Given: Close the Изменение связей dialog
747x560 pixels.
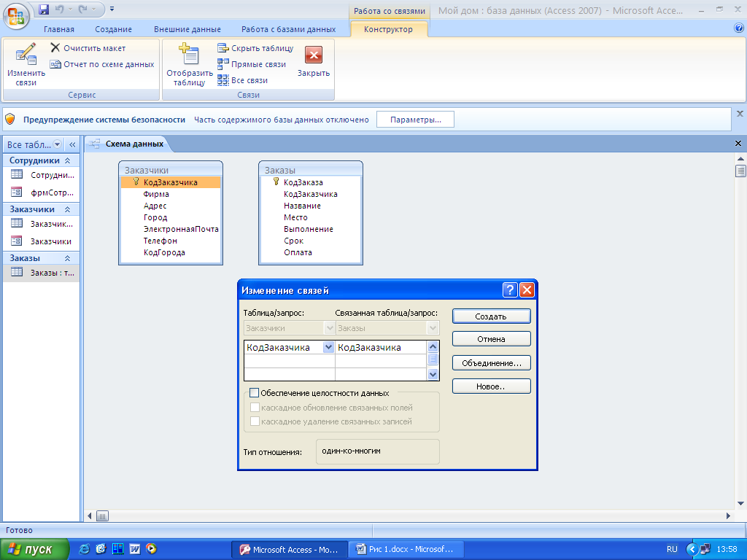Looking at the screenshot, I should point(527,289).
